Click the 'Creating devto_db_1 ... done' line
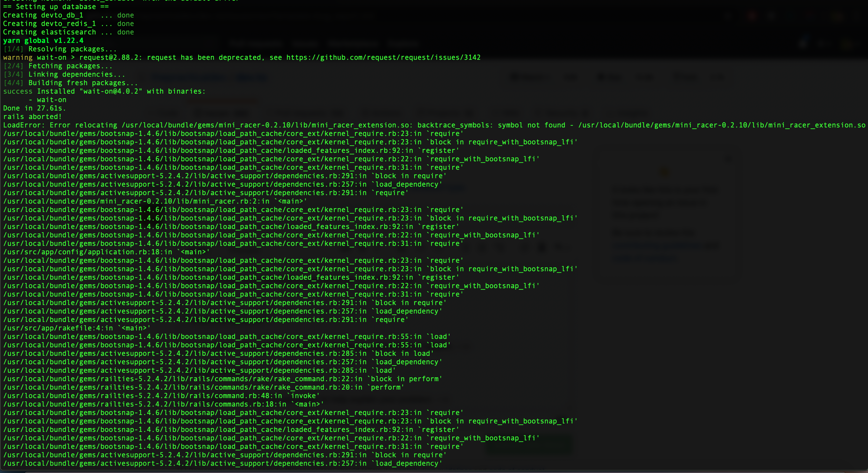 click(67, 15)
